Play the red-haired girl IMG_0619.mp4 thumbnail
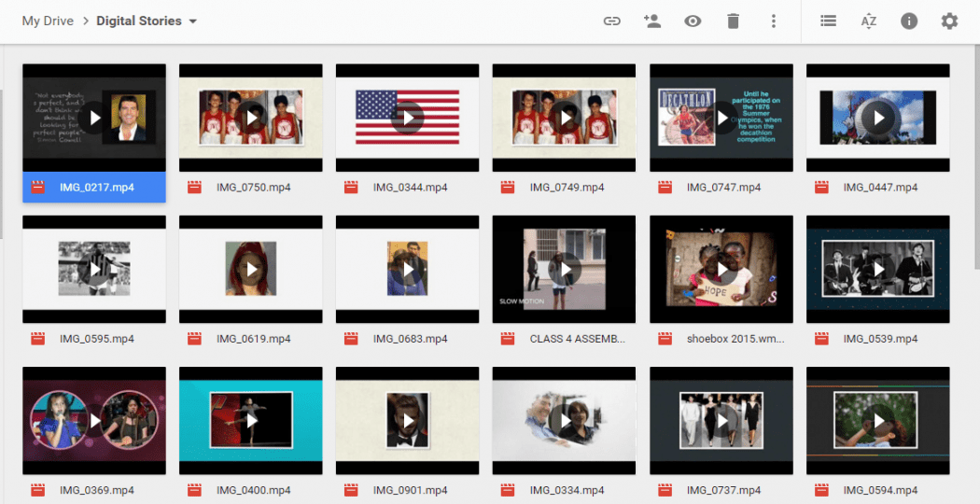The image size is (980, 504). pyautogui.click(x=251, y=269)
